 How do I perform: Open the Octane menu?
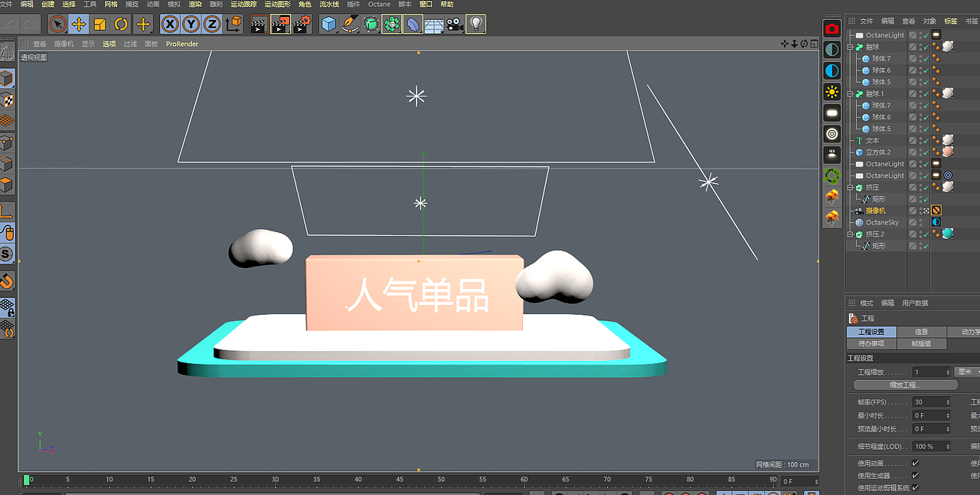(x=379, y=4)
